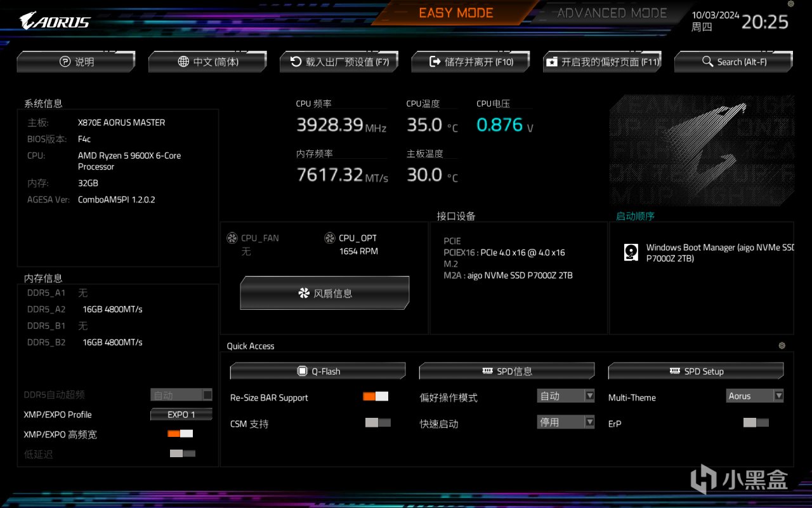Image resolution: width=812 pixels, height=508 pixels.
Task: Open the XMP/EXPO Profile EXPO 1 selector
Action: pos(181,415)
